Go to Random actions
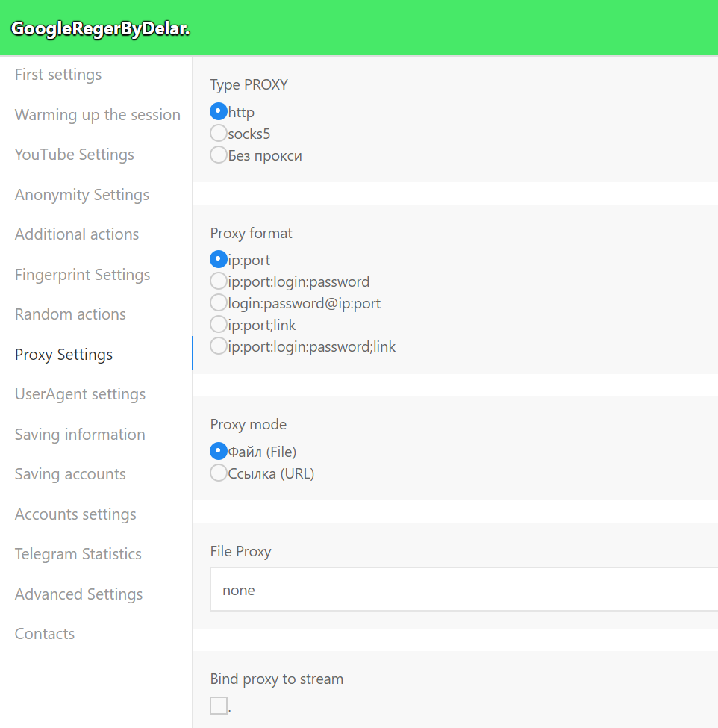718x728 pixels. point(71,314)
